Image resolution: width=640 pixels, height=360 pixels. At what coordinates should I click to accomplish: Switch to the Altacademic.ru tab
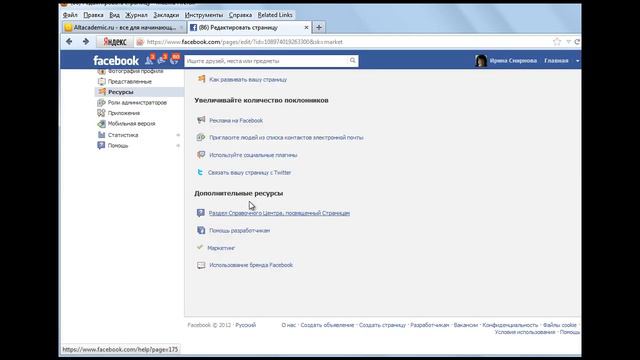pos(124,27)
